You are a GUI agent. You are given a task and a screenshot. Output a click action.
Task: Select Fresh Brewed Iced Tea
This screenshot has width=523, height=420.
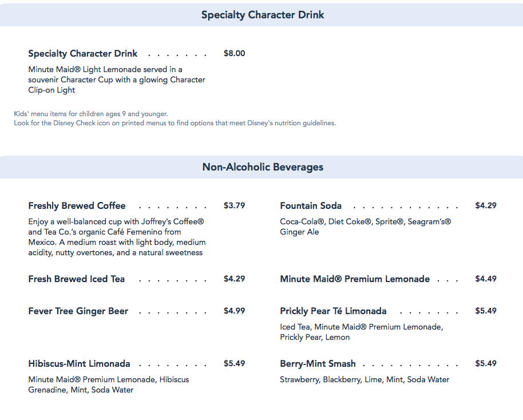(76, 279)
